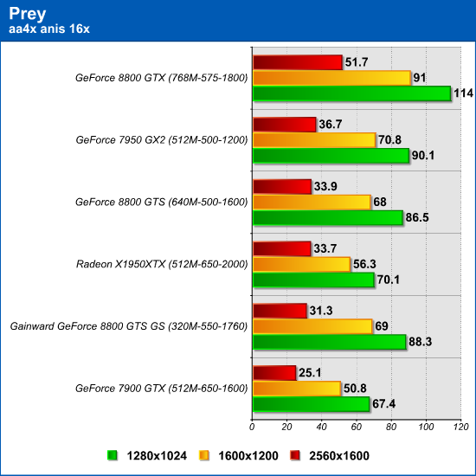Screen dimensions: 476x476
Task: Click the red bar valued 51.7
Action: pos(298,62)
